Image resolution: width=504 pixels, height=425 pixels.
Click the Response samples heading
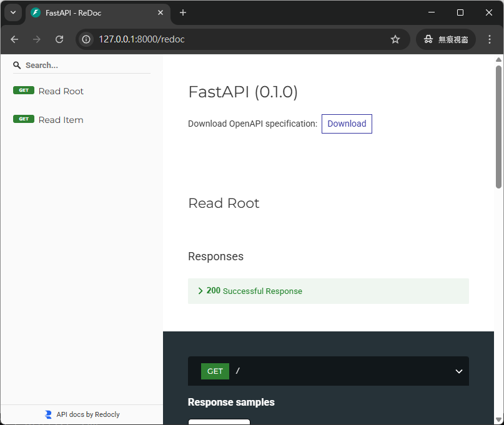(231, 402)
